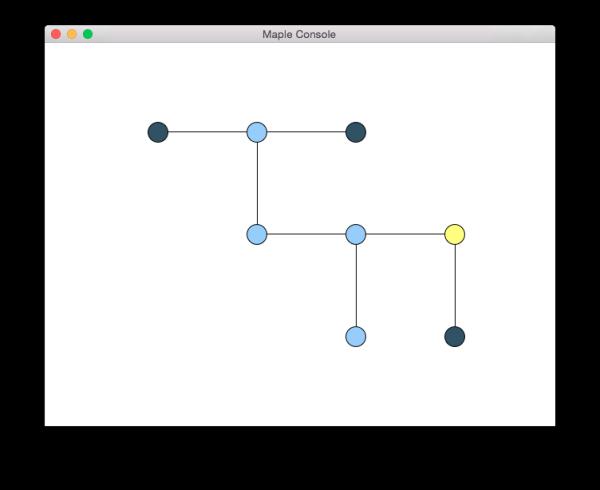Image resolution: width=600 pixels, height=490 pixels.
Task: Select the dark node at the top row's left end
Action: (x=158, y=132)
